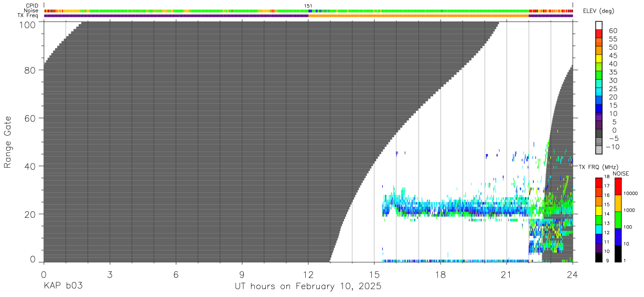The height and width of the screenshot is (297, 644).
Task: Click the ELEV legend label '60'
Action: click(x=613, y=30)
